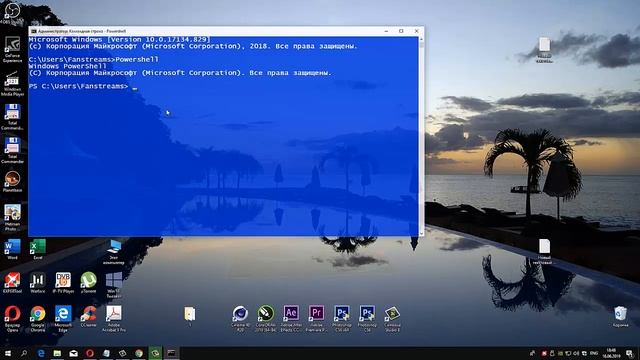Open the Adobe Premiere Pro shortcut
The height and width of the screenshot is (360, 640).
pyautogui.click(x=316, y=318)
